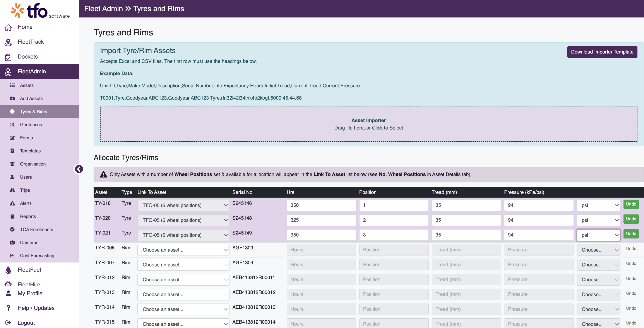This screenshot has width=644, height=328.
Task: Open pressure unit dropdown for TYR-007
Action: pos(598,265)
